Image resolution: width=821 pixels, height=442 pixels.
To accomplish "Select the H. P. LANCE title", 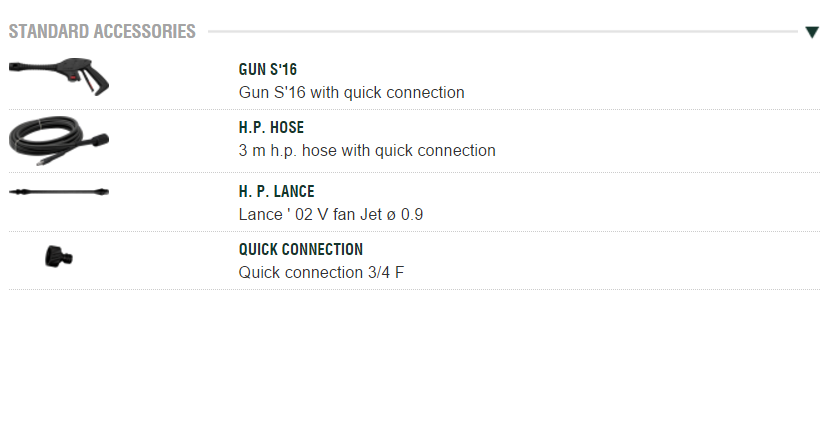I will tap(276, 191).
